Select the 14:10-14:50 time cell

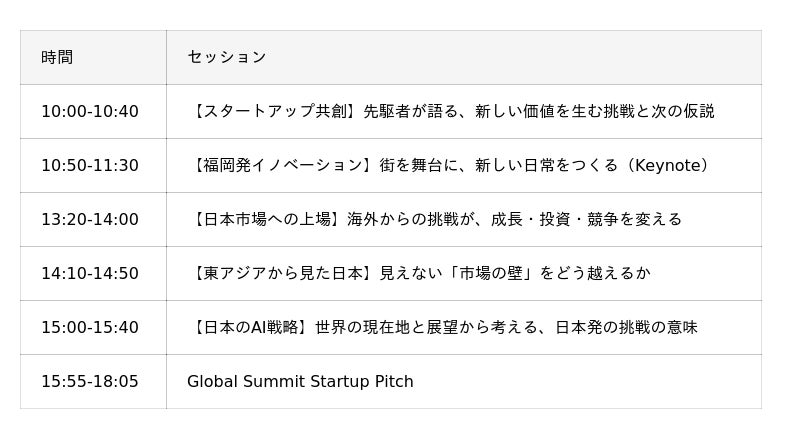tap(93, 274)
